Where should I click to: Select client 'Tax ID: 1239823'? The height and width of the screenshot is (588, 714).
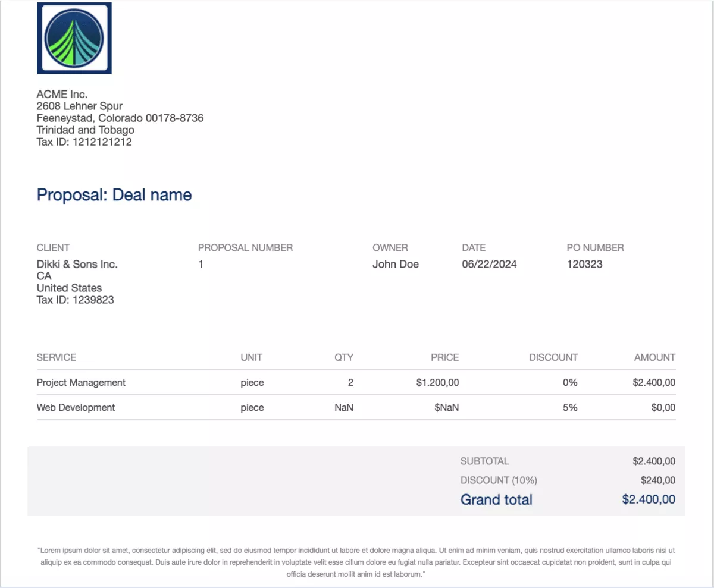(76, 300)
